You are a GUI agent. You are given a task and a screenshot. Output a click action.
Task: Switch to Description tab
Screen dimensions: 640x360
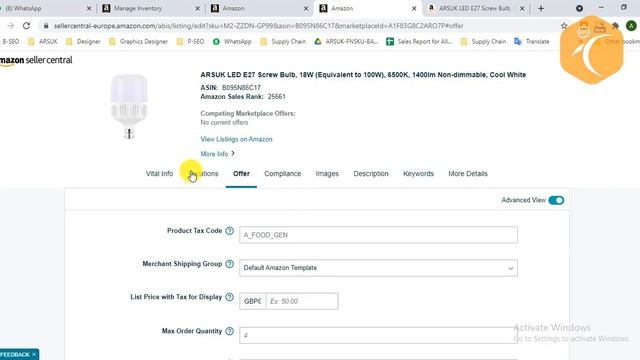tap(371, 174)
